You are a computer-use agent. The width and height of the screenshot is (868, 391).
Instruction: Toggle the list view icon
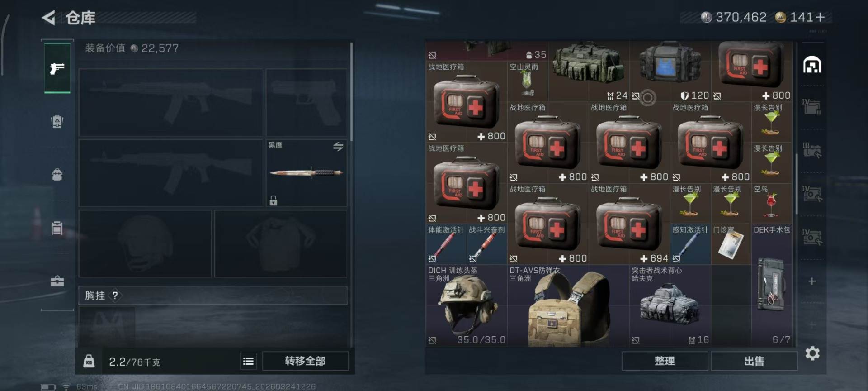248,361
